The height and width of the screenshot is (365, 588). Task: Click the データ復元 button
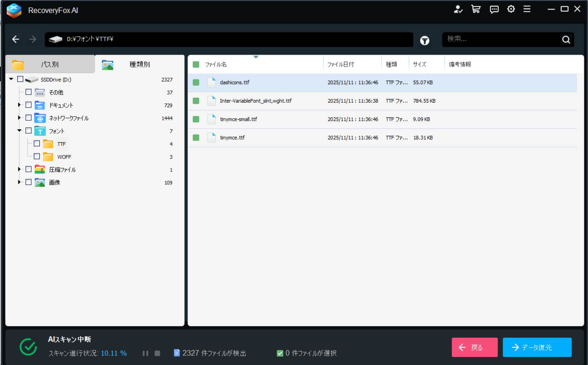pyautogui.click(x=537, y=347)
